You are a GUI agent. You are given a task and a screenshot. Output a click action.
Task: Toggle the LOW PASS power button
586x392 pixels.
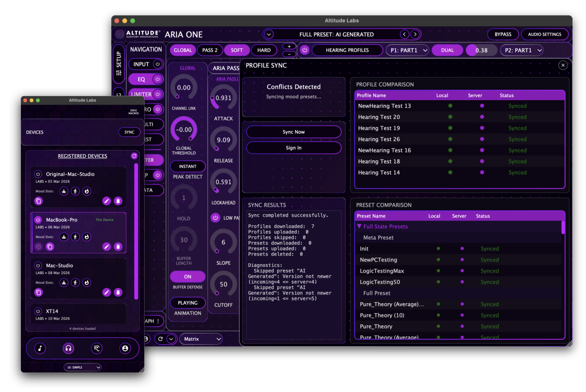[215, 218]
